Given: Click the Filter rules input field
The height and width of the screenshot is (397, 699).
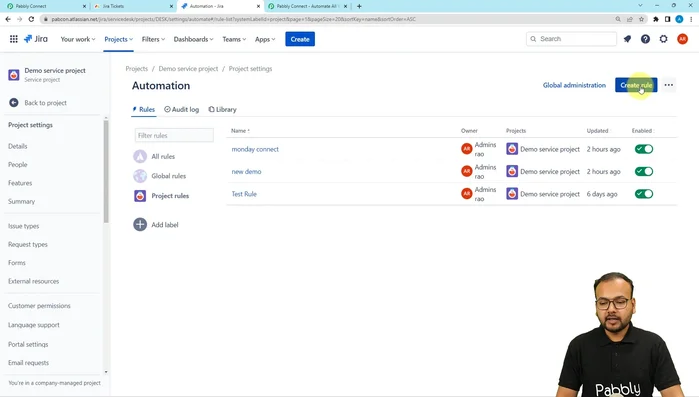Looking at the screenshot, I should click(x=174, y=135).
